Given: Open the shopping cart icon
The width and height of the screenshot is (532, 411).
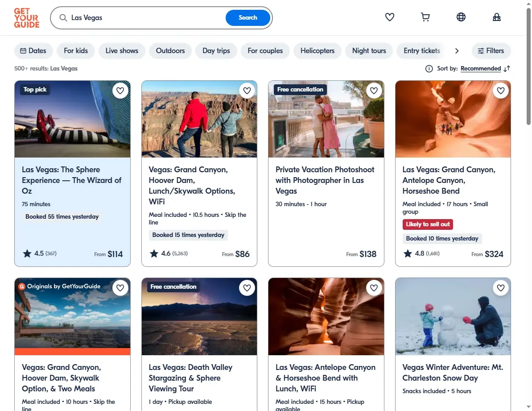Looking at the screenshot, I should 425,17.
